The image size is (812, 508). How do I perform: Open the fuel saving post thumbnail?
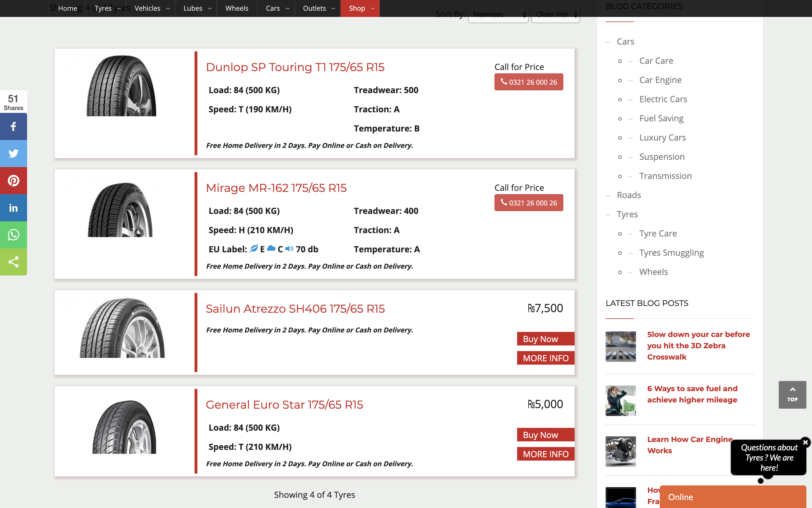coord(620,400)
